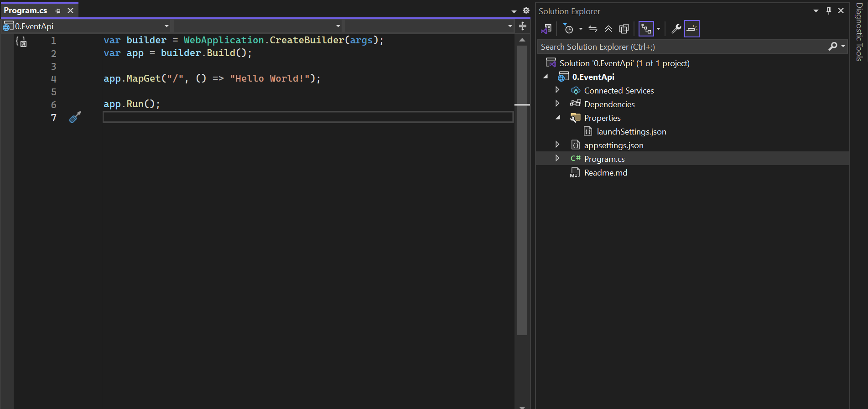Expand the Program.cs node in the tree

pyautogui.click(x=557, y=158)
